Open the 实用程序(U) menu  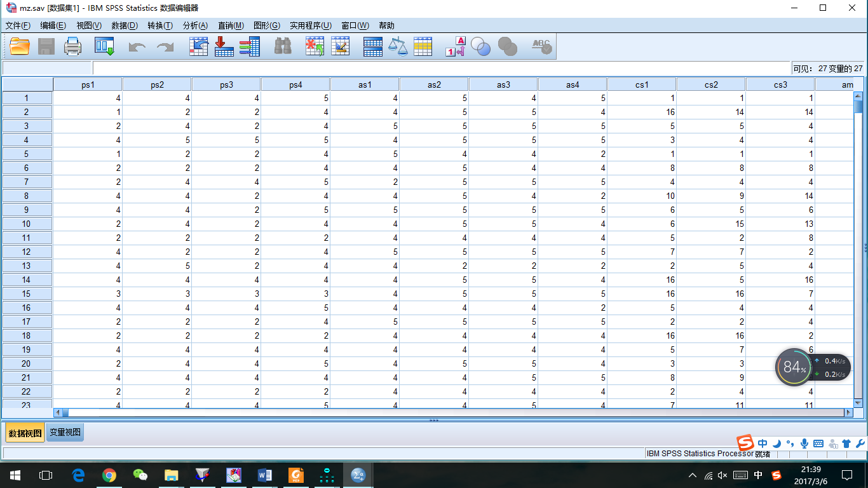(x=311, y=25)
